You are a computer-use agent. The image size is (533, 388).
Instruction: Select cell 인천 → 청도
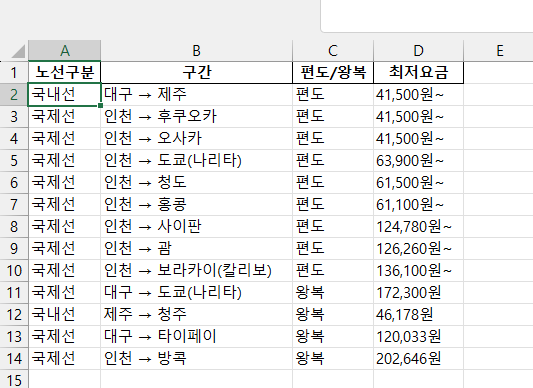click(x=196, y=183)
